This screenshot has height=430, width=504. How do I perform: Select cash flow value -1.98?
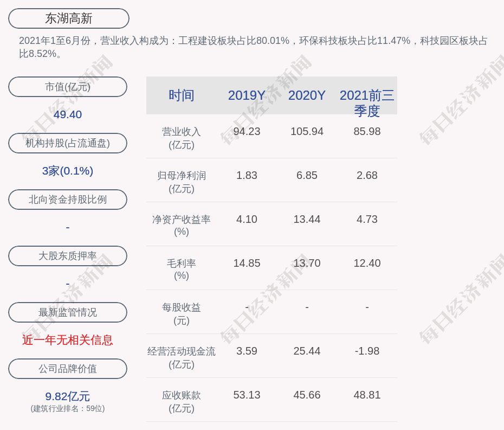367,351
